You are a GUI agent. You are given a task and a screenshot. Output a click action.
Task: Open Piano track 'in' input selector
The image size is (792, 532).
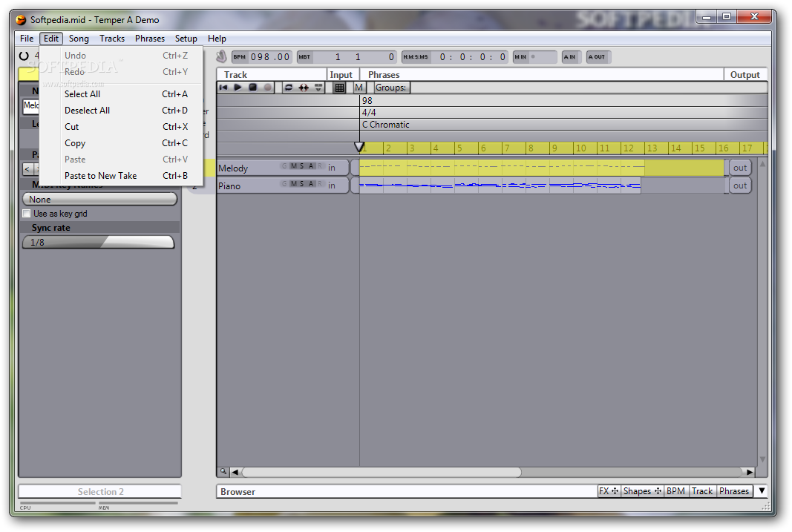pyautogui.click(x=332, y=185)
